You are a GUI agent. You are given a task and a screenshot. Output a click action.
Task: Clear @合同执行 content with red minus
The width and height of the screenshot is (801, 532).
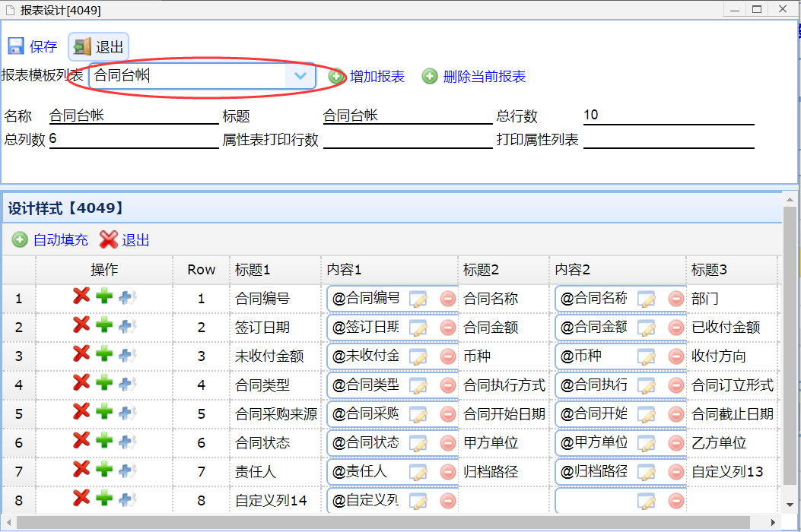pos(676,385)
